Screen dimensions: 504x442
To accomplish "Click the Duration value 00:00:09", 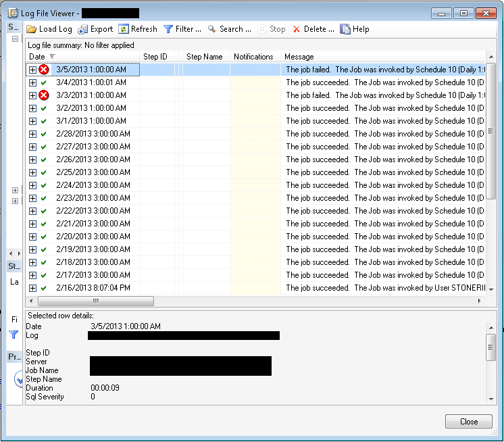I will point(105,388).
